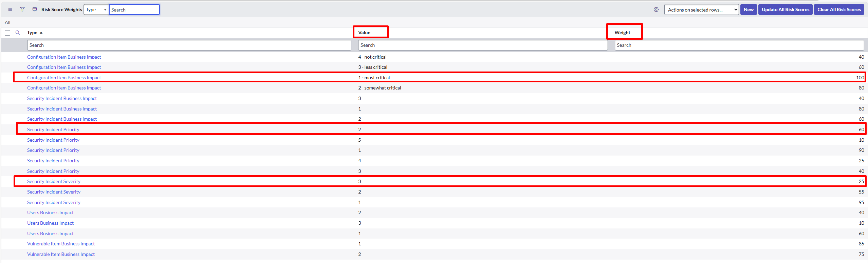Click Clear All Risk Scores button

[x=839, y=9]
